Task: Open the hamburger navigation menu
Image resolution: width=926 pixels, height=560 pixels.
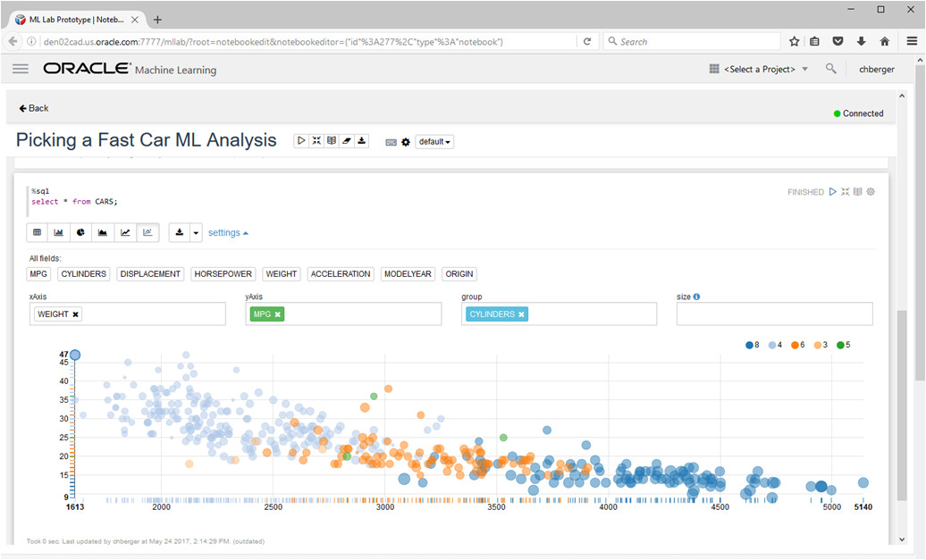Action: (x=21, y=69)
